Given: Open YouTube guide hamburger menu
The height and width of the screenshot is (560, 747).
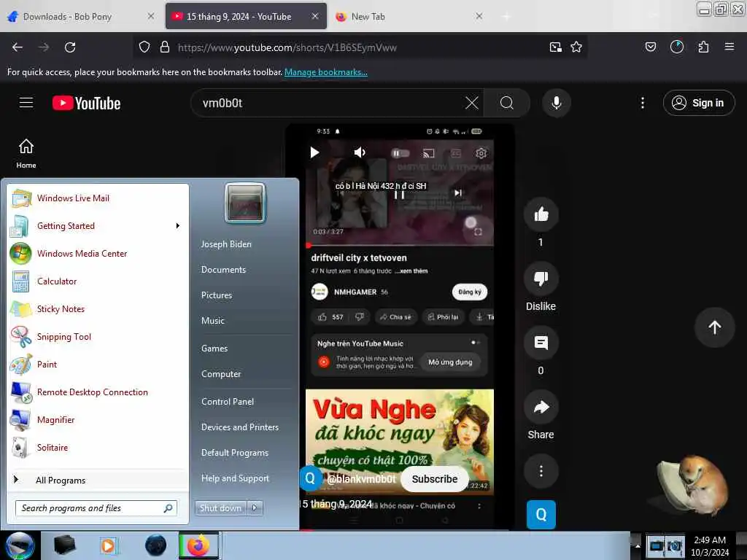Looking at the screenshot, I should [26, 103].
